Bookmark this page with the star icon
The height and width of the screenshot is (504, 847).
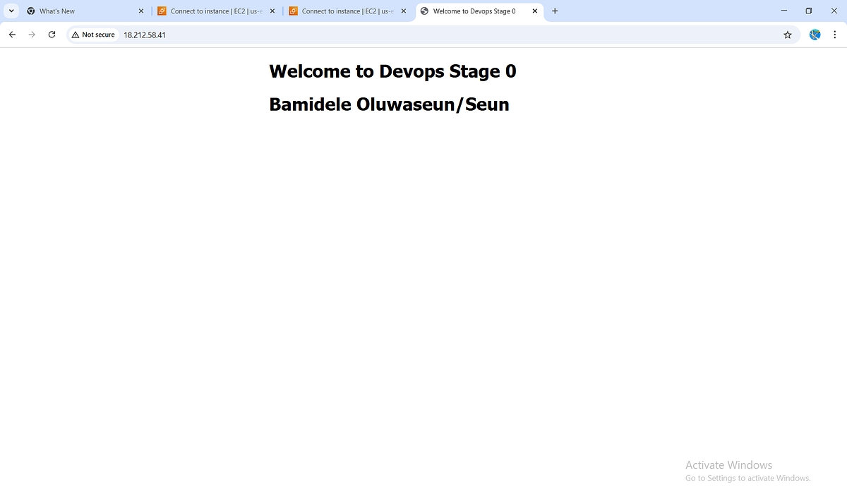tap(788, 34)
